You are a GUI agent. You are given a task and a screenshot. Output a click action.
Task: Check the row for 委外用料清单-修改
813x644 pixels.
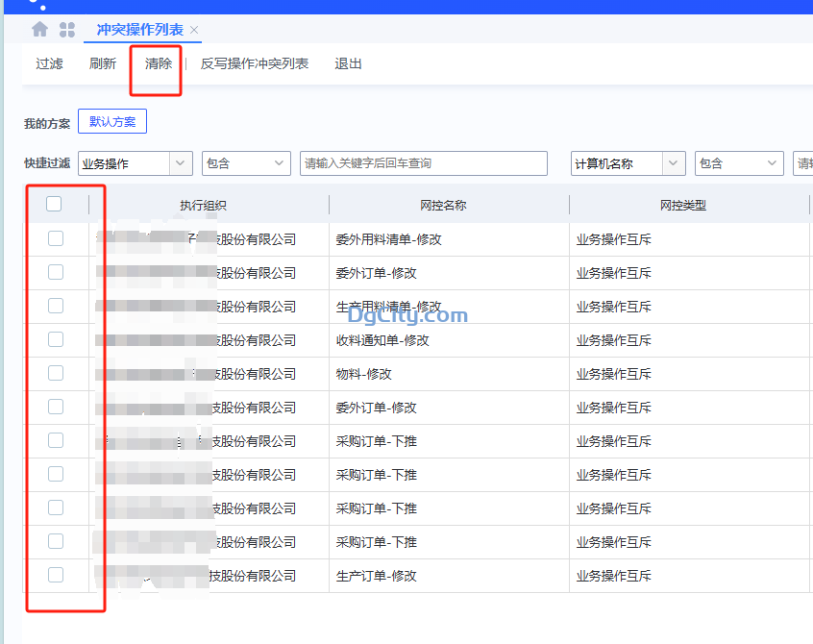coord(55,238)
